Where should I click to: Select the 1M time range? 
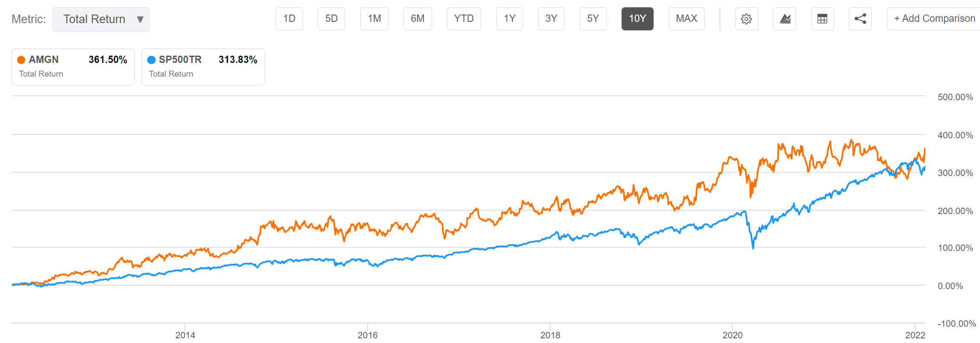pyautogui.click(x=374, y=18)
